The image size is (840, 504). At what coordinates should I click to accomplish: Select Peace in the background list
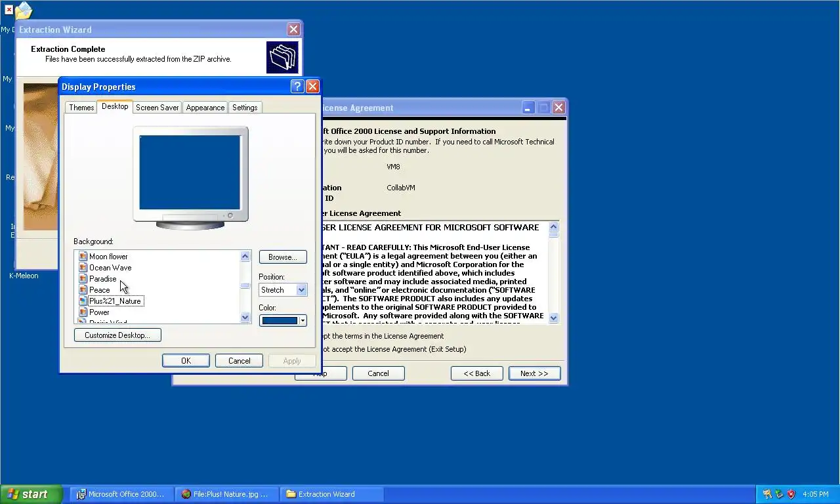coord(100,290)
